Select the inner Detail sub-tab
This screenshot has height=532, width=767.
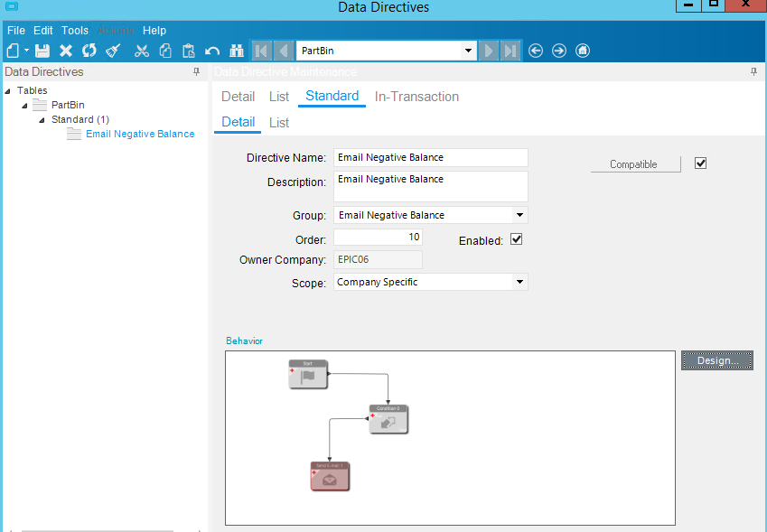(x=239, y=122)
